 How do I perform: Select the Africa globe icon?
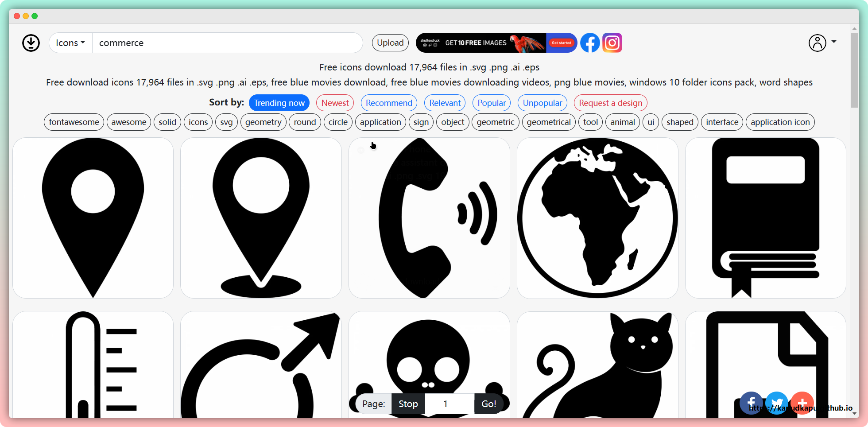[597, 217]
